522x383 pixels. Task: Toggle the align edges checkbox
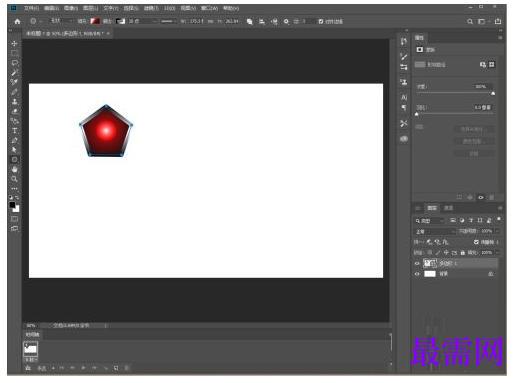[x=321, y=22]
